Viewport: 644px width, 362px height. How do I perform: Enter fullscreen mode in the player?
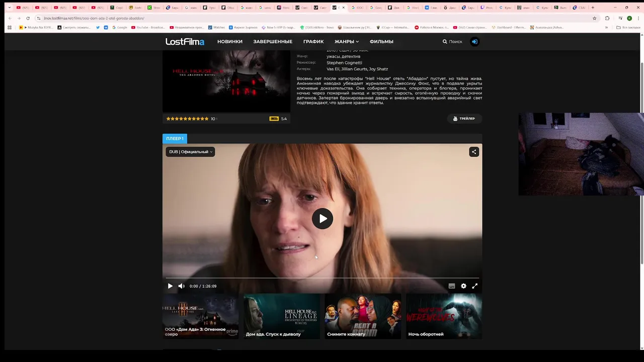(474, 286)
